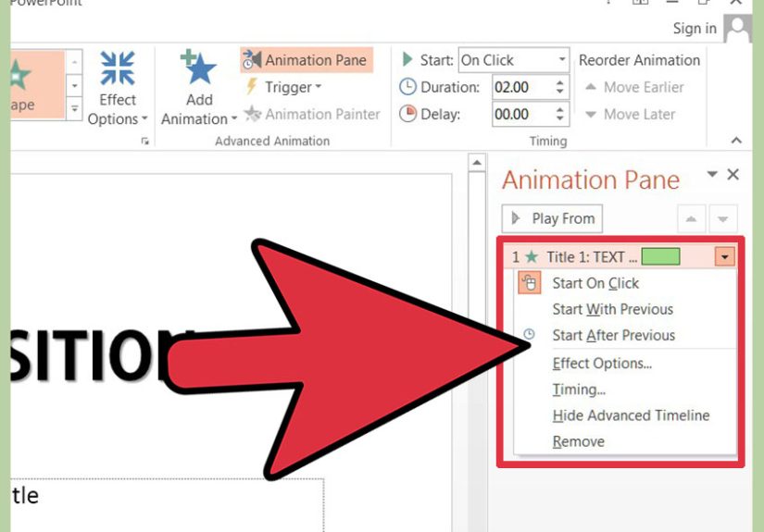Expand the animation gallery More button
Viewport: 764px width, 532px height.
74,109
